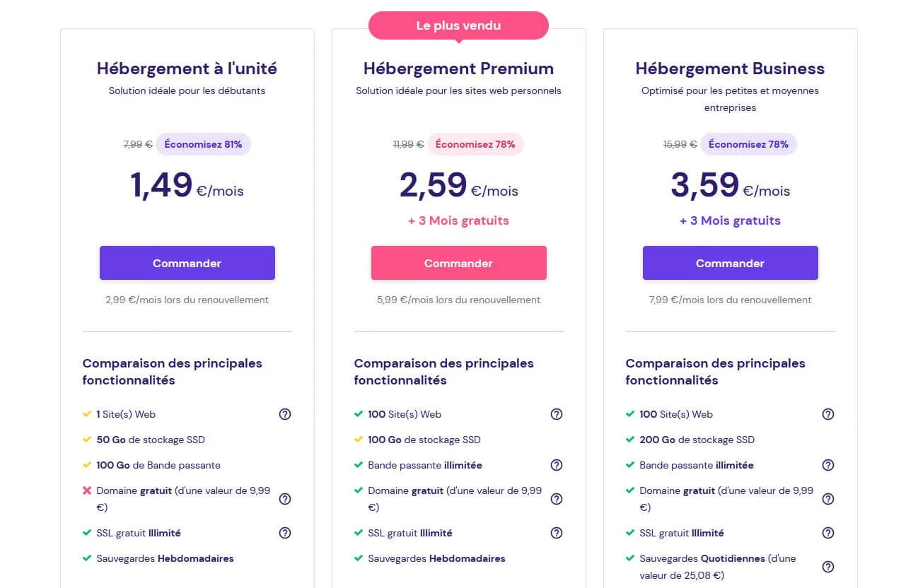Select the Hébergement Business title
The image size is (918, 588).
pos(730,69)
